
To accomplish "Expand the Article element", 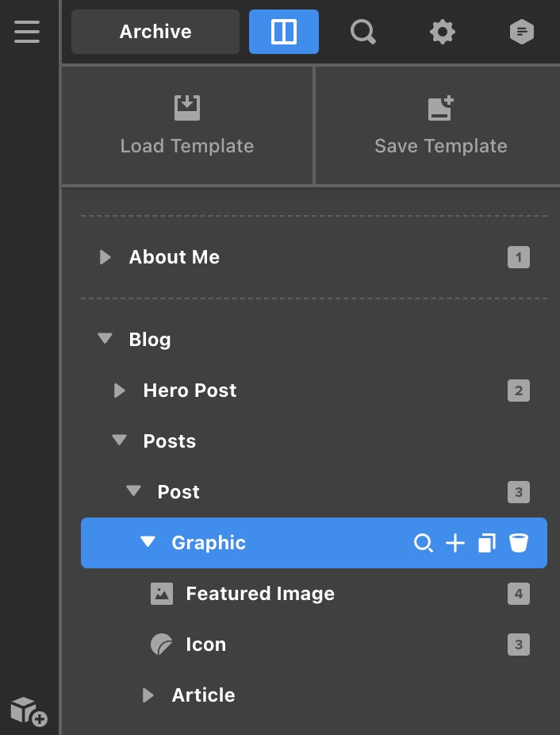I will 148,695.
